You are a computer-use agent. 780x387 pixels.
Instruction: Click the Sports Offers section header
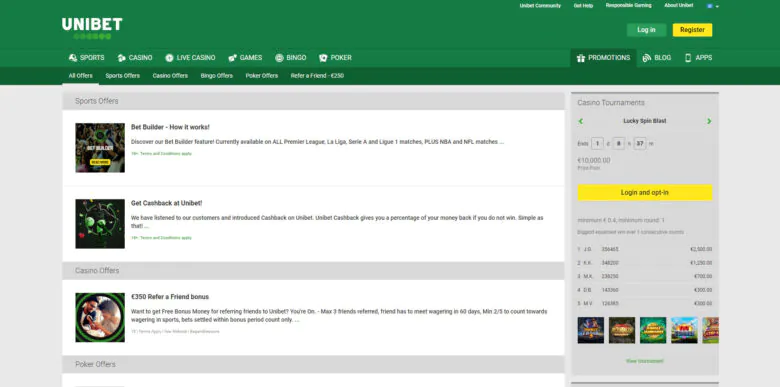click(x=313, y=101)
